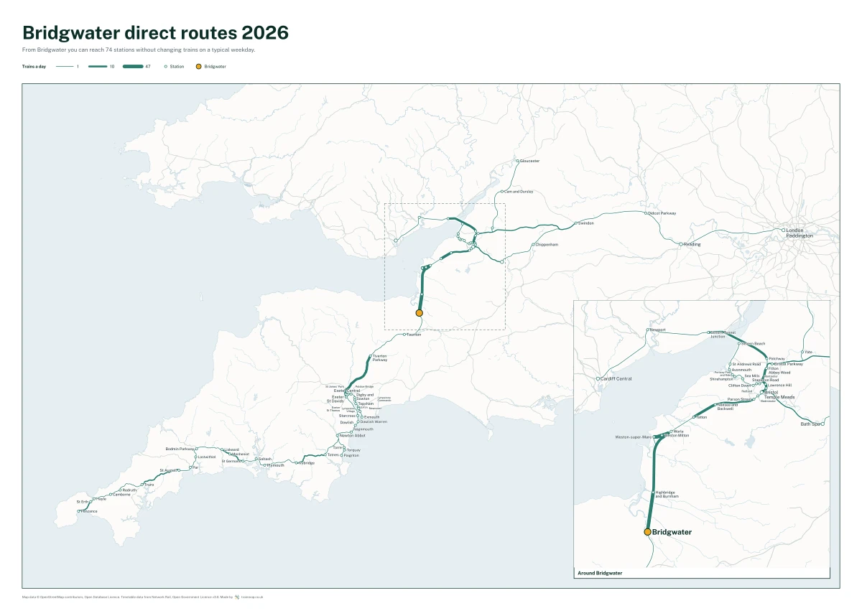Click the Liskeard station label
The width and height of the screenshot is (862, 616).
pos(232,449)
